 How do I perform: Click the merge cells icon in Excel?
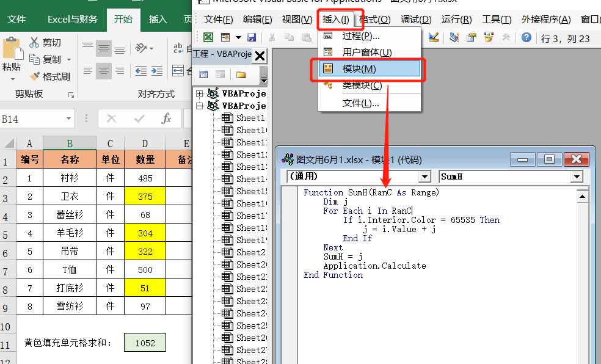point(178,71)
